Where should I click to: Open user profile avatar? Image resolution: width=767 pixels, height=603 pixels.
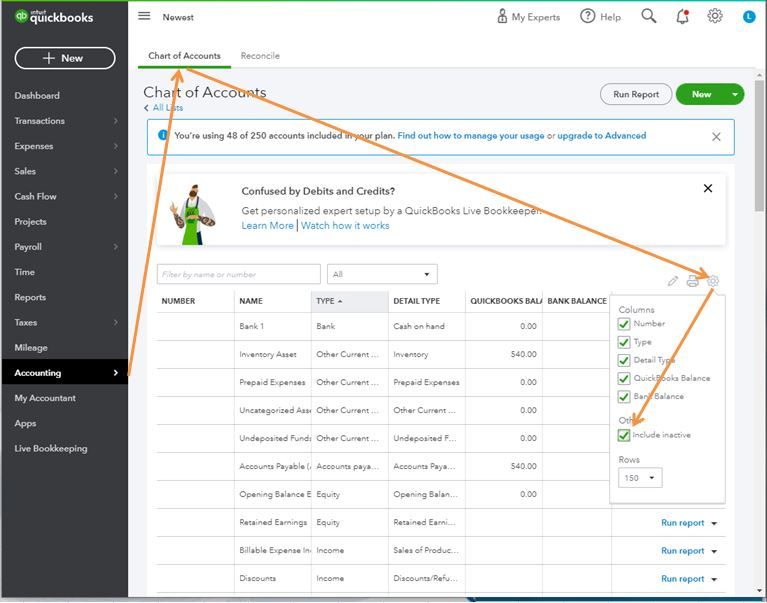coord(749,17)
